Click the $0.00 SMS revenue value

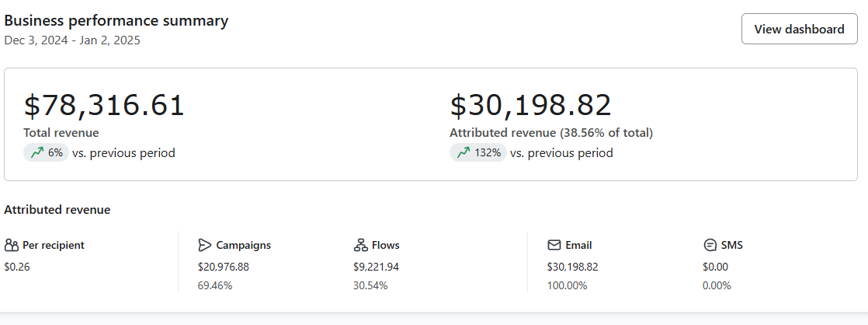[x=715, y=267]
